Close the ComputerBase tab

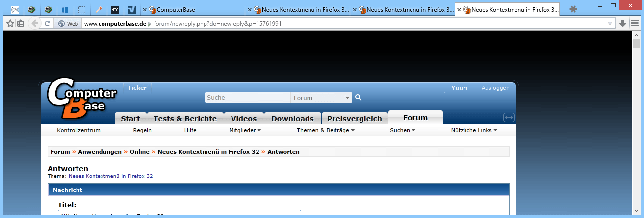click(144, 9)
